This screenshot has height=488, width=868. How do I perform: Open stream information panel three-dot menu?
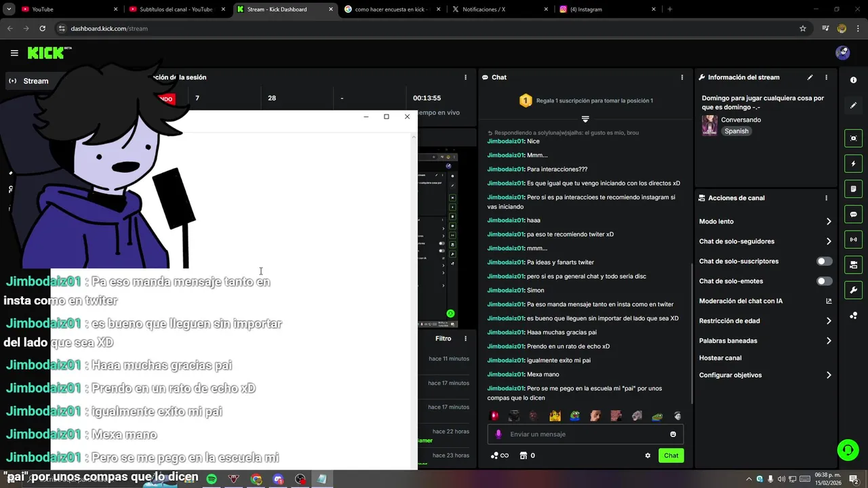(826, 77)
